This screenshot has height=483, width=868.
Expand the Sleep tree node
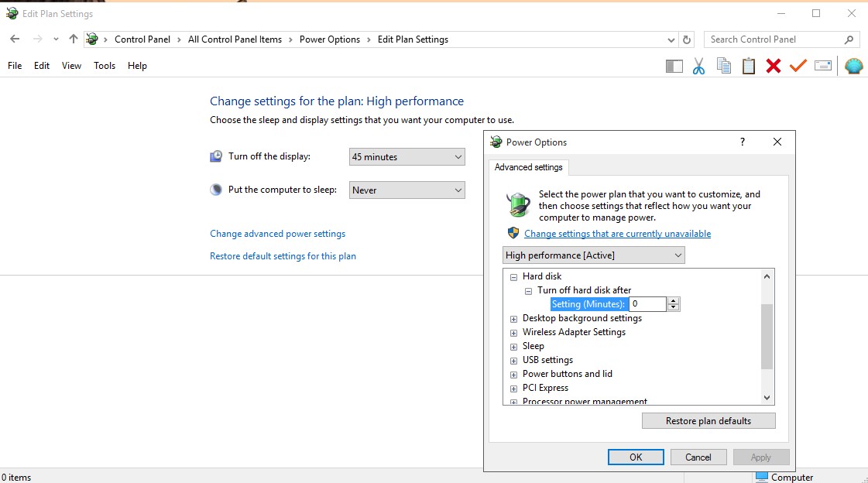513,346
